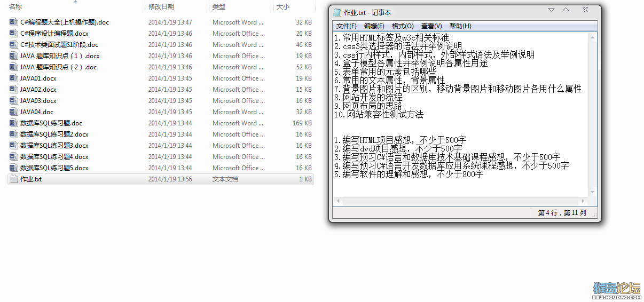
Task: Select file name JAVA 题库知识点（1）.docx
Action: [60, 56]
